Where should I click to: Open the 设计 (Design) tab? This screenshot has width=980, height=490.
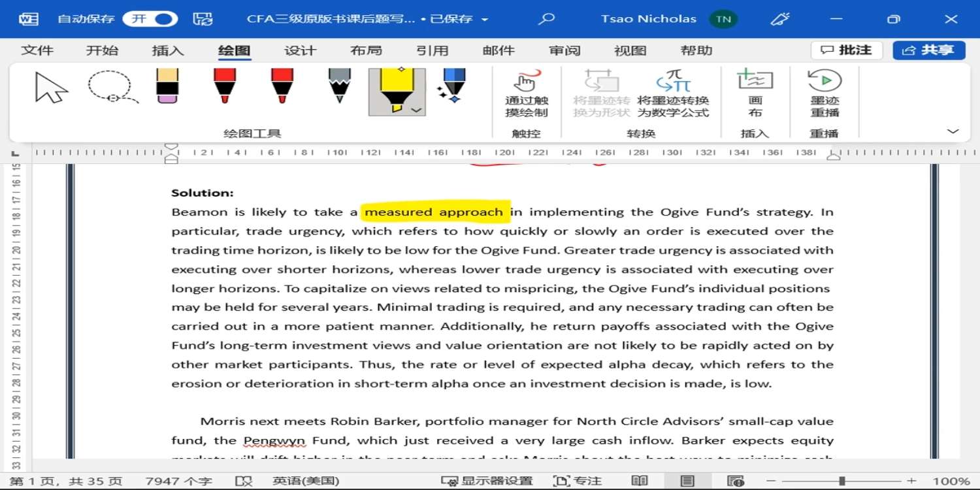[x=300, y=50]
